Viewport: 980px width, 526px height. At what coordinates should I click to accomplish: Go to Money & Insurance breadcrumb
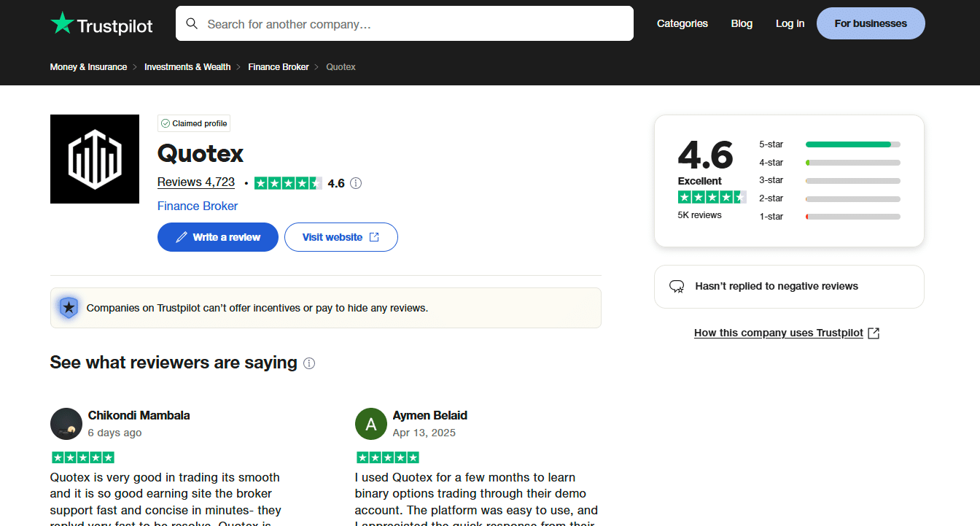coord(88,66)
